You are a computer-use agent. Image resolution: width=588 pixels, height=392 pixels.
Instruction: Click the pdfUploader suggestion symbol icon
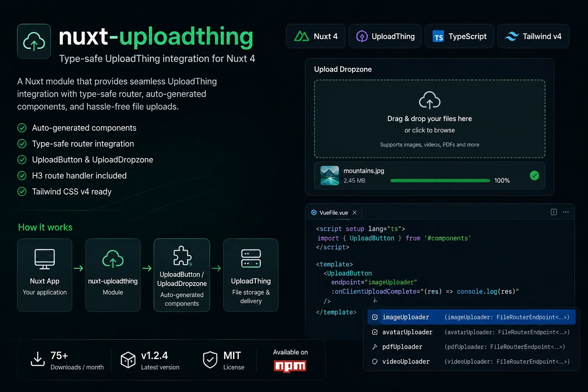tap(375, 347)
